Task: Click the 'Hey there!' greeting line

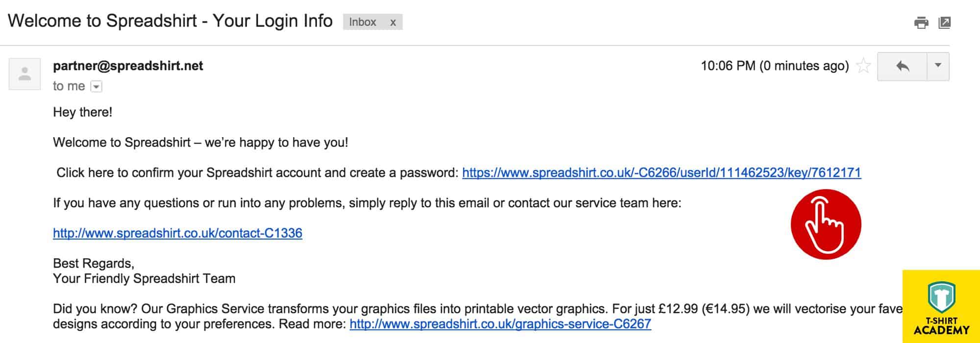Action: pos(82,112)
